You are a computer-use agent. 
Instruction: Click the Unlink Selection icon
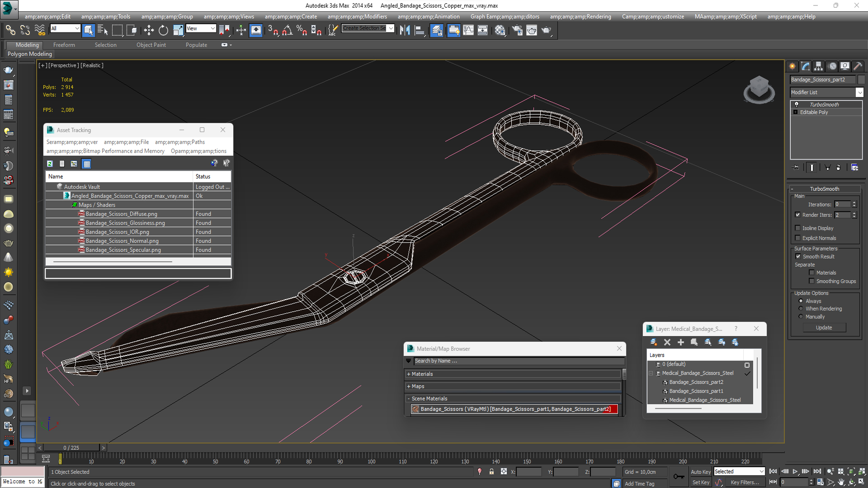(25, 30)
